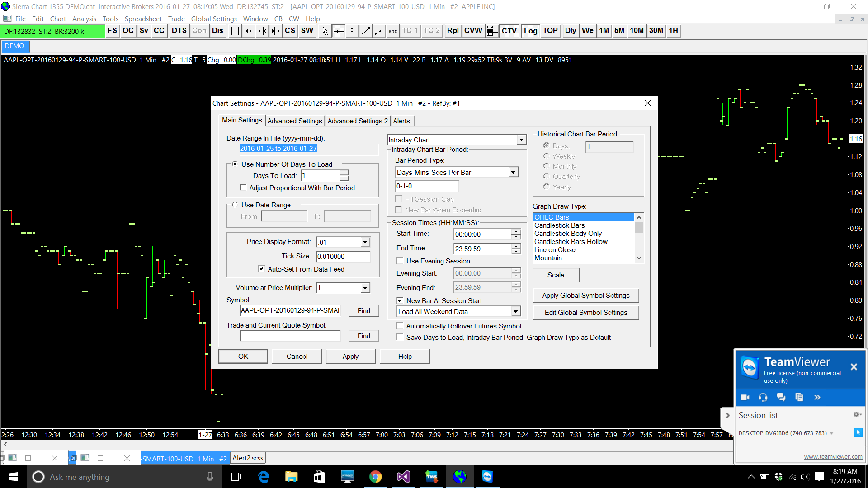Enable Adjust Proportional With Bar Period
Viewport: 868px width, 488px height.
tap(243, 188)
